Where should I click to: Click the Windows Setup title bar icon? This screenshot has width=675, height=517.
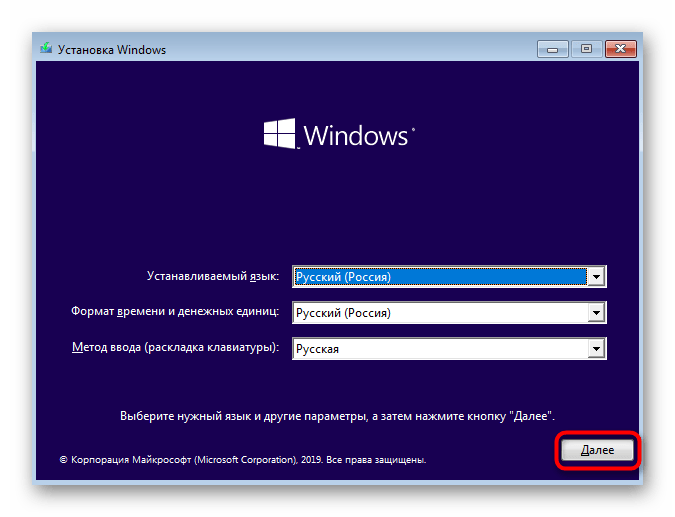tap(46, 48)
